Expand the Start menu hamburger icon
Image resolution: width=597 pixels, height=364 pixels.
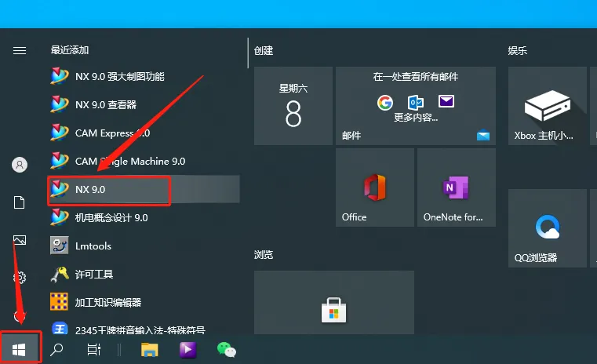[20, 50]
